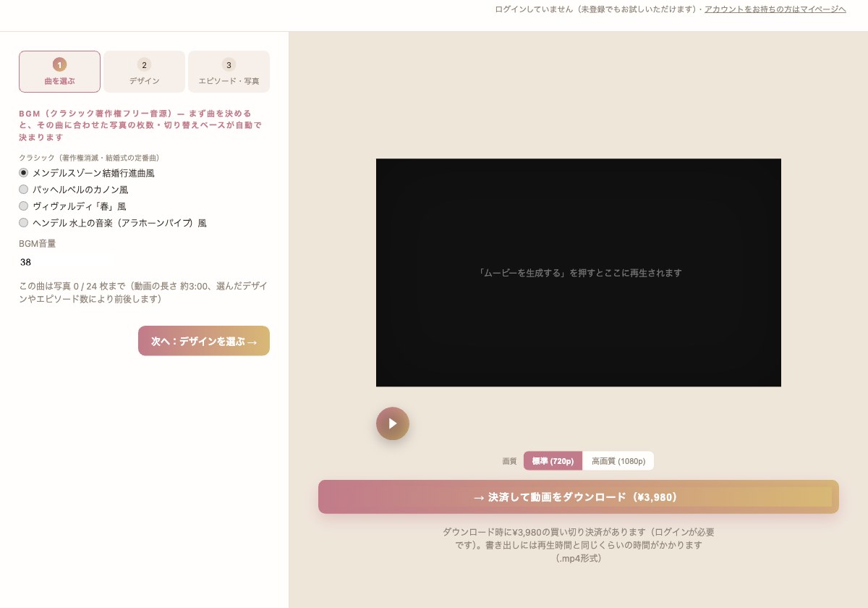This screenshot has height=608, width=868.
Task: Switch quality to 高画質 (1080p)
Action: [618, 461]
